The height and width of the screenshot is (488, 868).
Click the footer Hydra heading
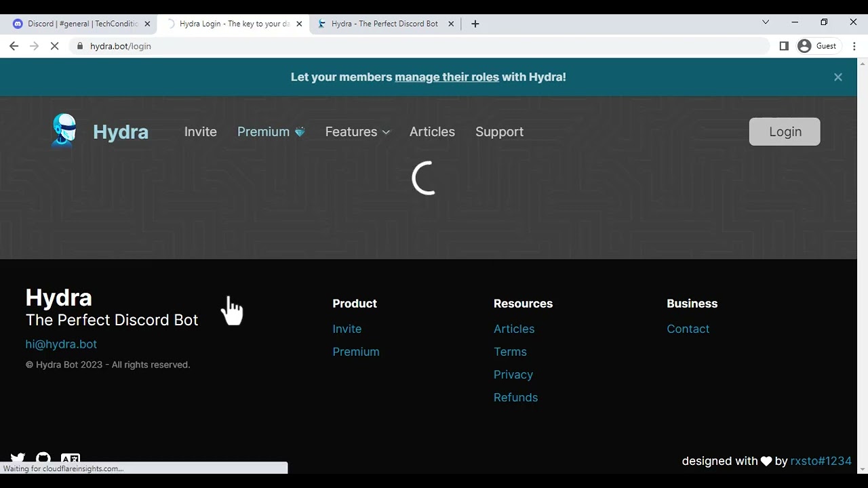pos(58,298)
